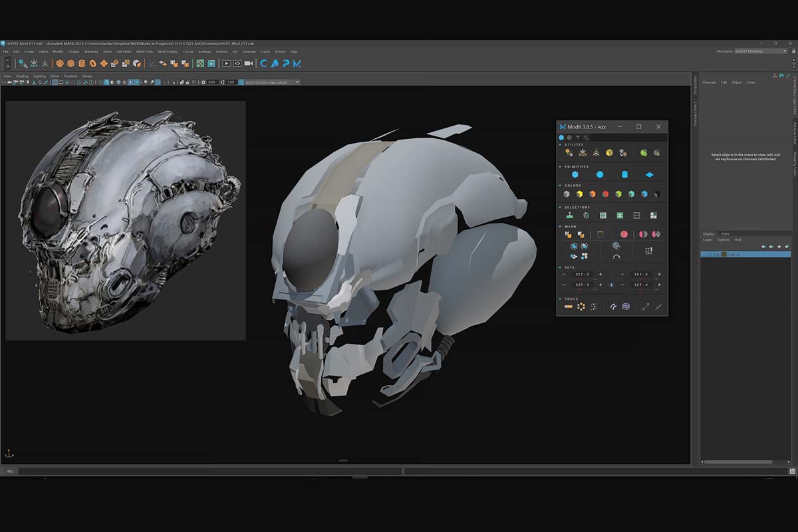798x532 pixels.
Task: Click the SET - 3 button in ModIt
Action: click(582, 284)
